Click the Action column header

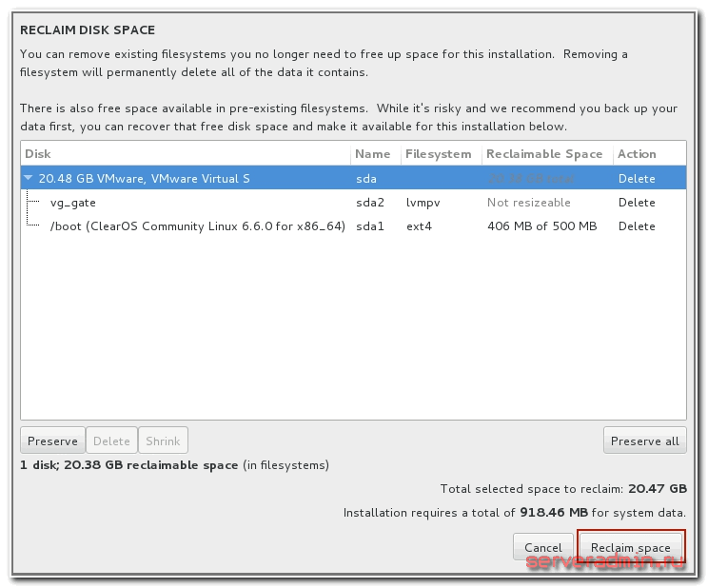(x=637, y=154)
